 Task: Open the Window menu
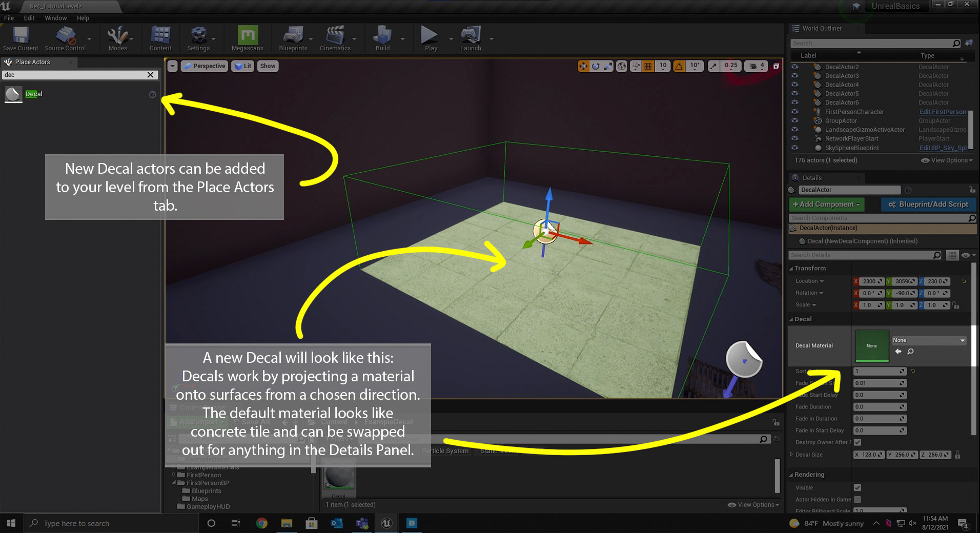tap(55, 18)
